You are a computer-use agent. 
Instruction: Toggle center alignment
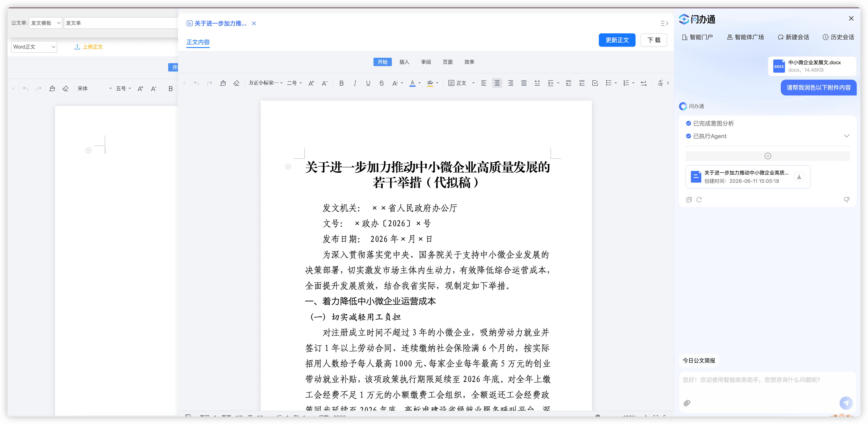point(497,83)
